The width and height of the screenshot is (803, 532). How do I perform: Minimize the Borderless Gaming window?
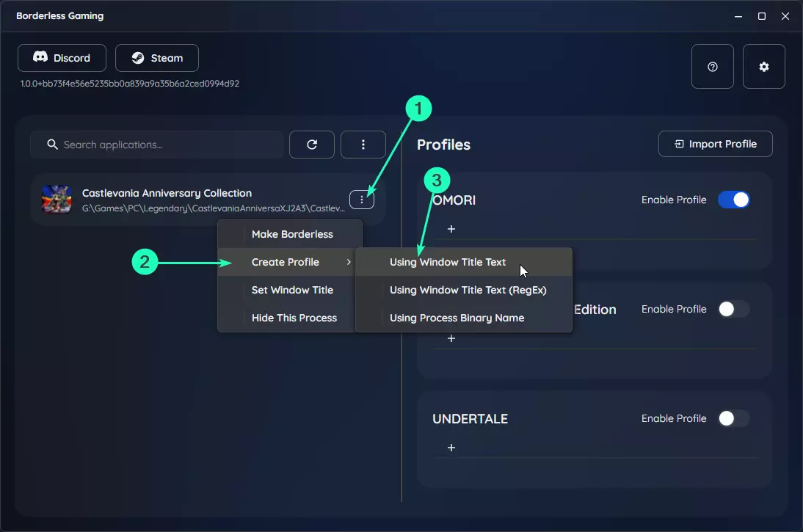point(738,16)
